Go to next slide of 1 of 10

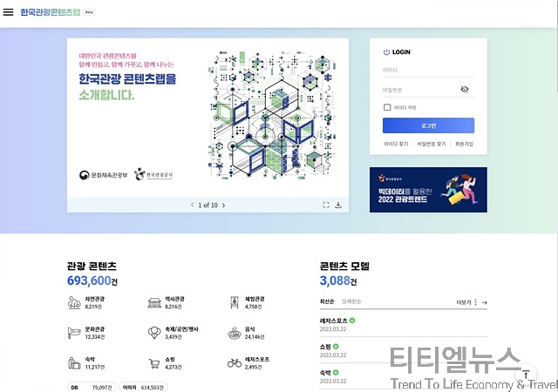pyautogui.click(x=223, y=205)
